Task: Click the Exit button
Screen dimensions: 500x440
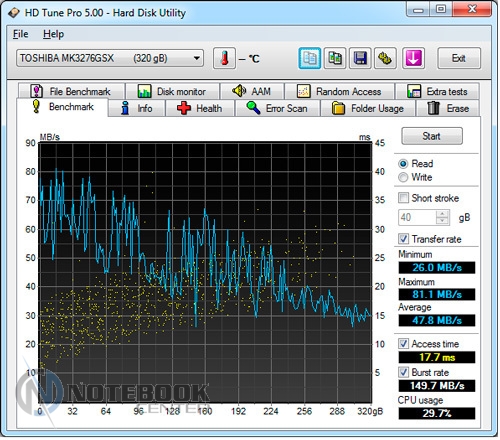Action: [459, 58]
